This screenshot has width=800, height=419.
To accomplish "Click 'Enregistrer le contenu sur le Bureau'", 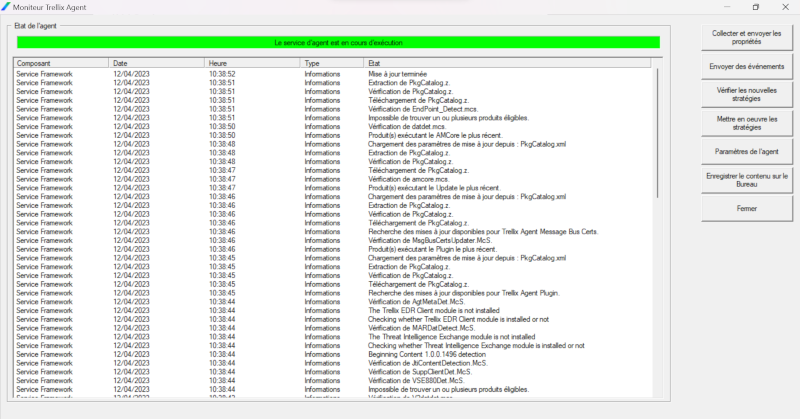I will (746, 180).
